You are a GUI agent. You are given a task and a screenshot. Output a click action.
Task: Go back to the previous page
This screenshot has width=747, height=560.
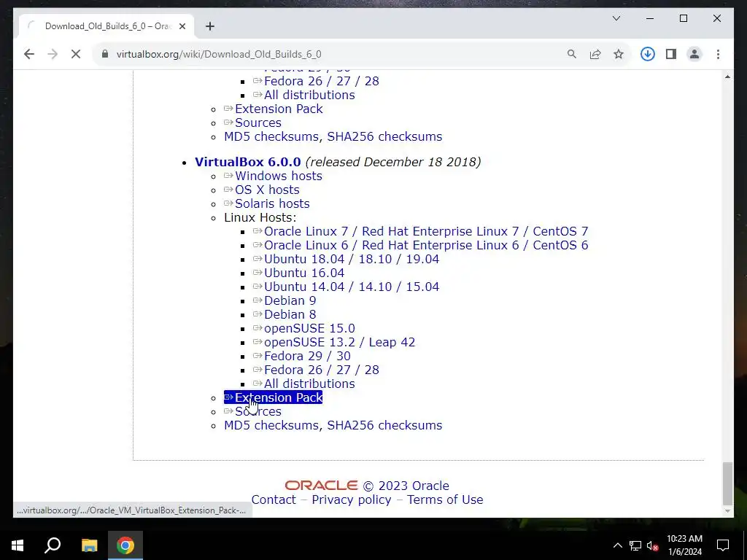(29, 54)
